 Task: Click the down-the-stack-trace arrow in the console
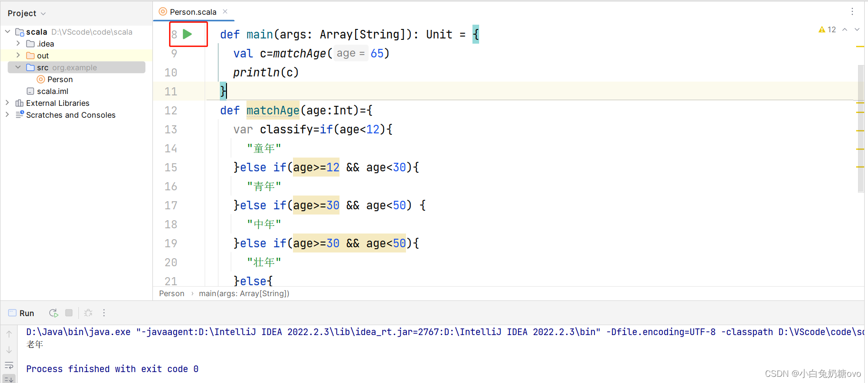click(9, 350)
